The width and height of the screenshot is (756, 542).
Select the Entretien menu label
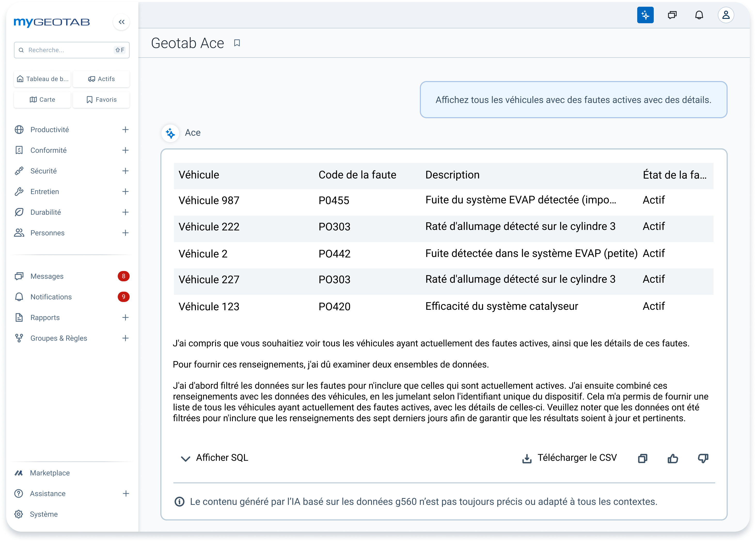coord(45,192)
